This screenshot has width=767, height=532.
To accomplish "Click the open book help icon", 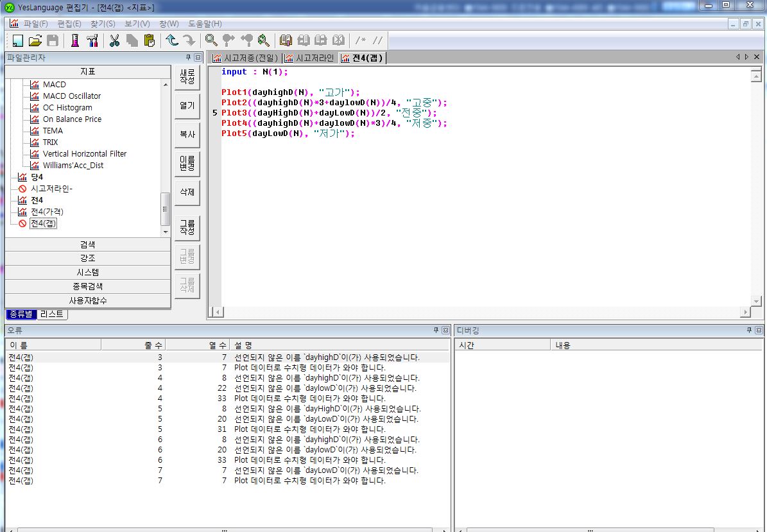I will 286,40.
